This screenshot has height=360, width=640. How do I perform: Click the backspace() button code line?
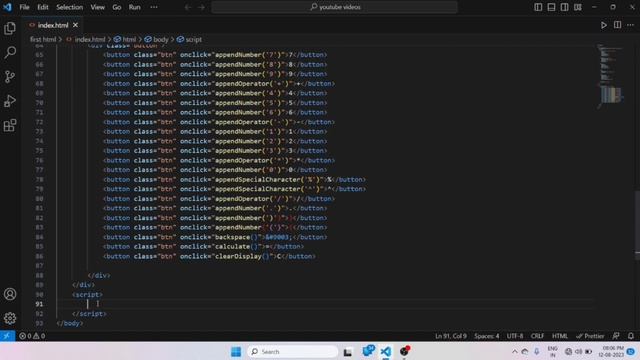[215, 237]
